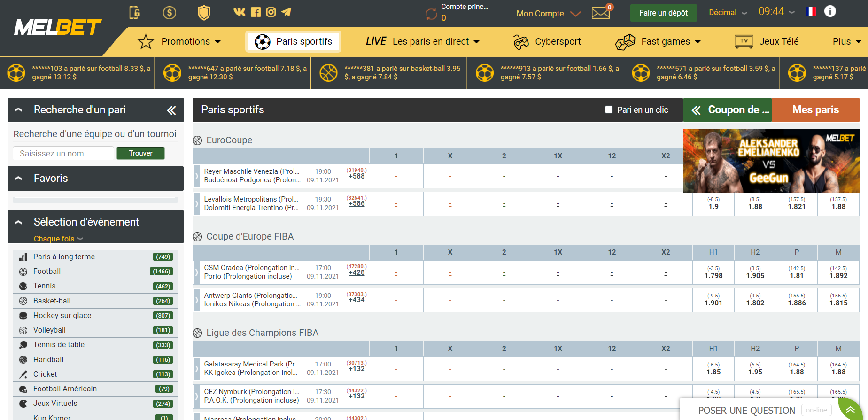Open +588 markets for Reyer Venezia
This screenshot has width=868, height=420.
356,176
